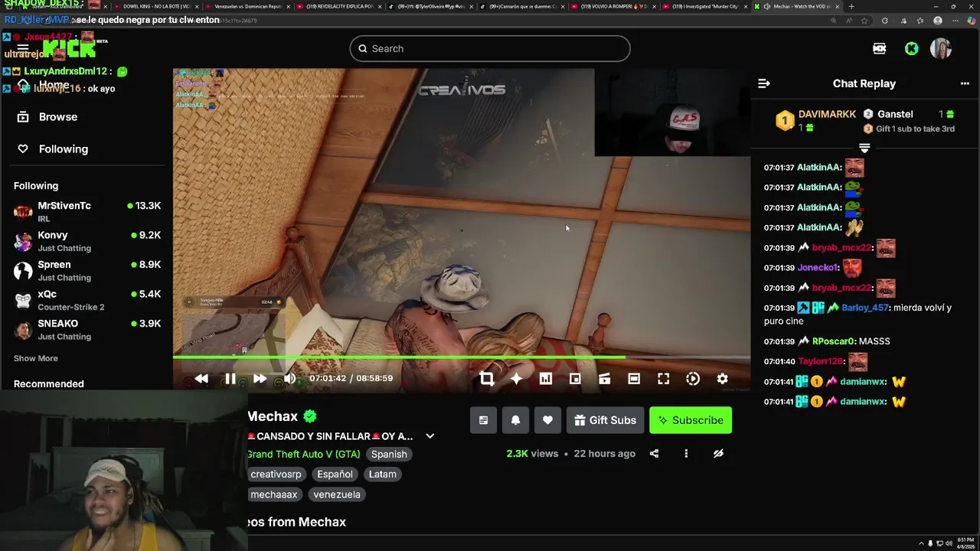Expand the gift leaderboard arrow

(x=864, y=148)
